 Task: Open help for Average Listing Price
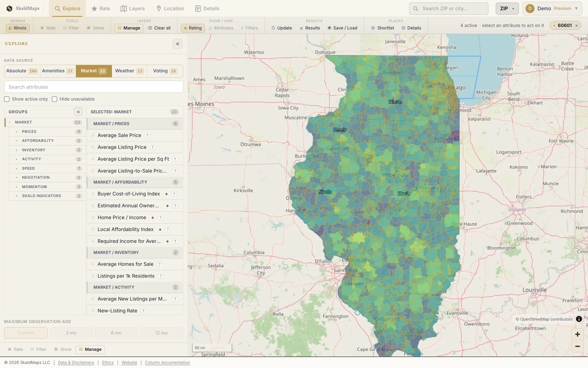pos(152,147)
